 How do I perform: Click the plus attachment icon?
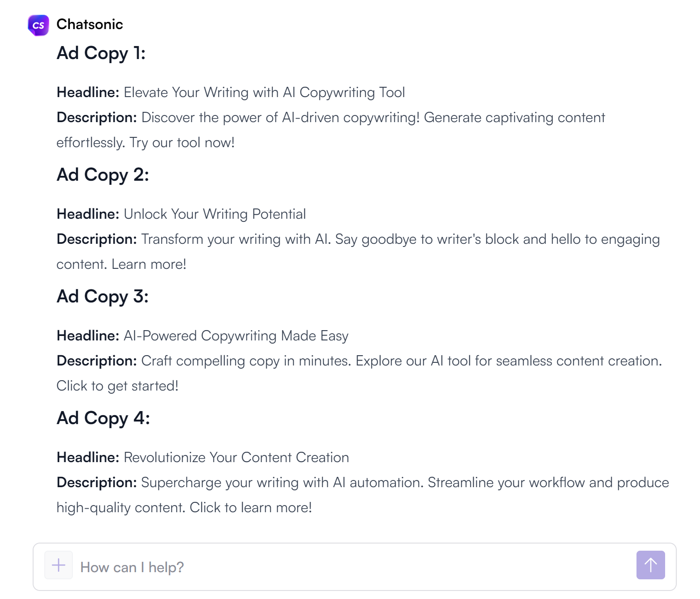(x=59, y=565)
